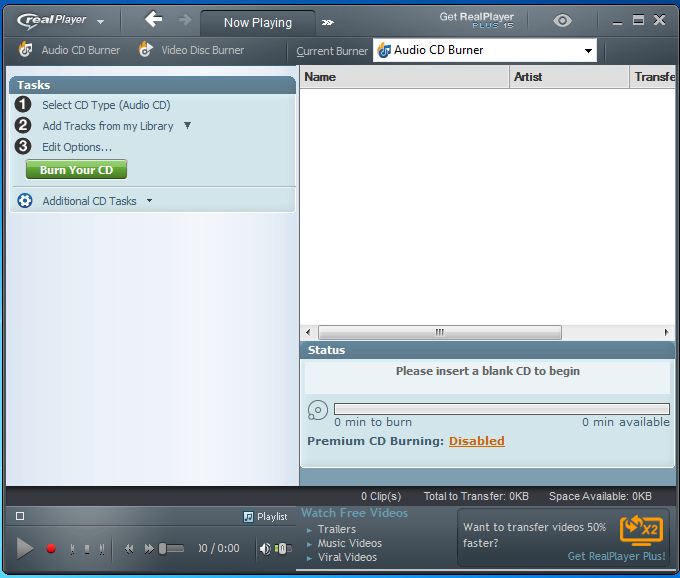Click Add Tracks from my Library
The height and width of the screenshot is (578, 680).
click(x=108, y=126)
